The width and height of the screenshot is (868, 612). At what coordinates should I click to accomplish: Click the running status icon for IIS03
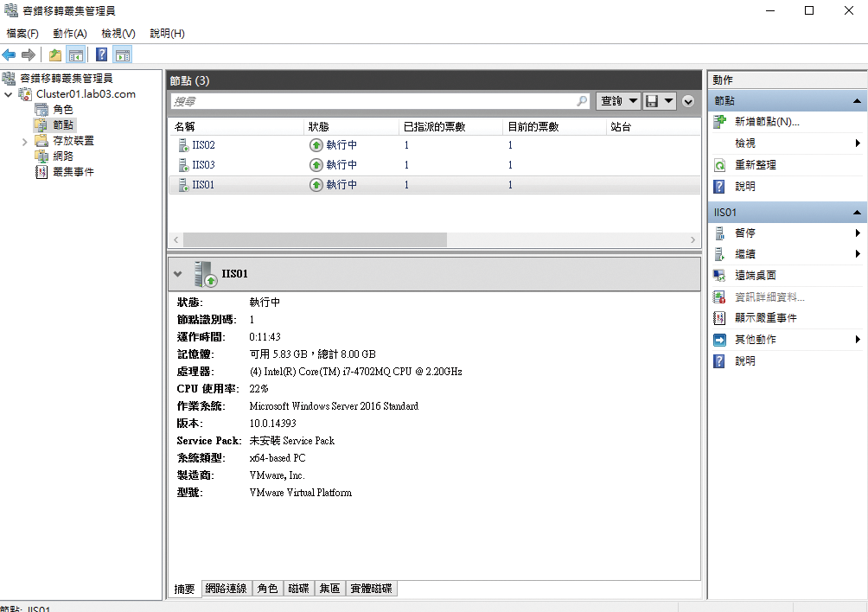coord(316,165)
